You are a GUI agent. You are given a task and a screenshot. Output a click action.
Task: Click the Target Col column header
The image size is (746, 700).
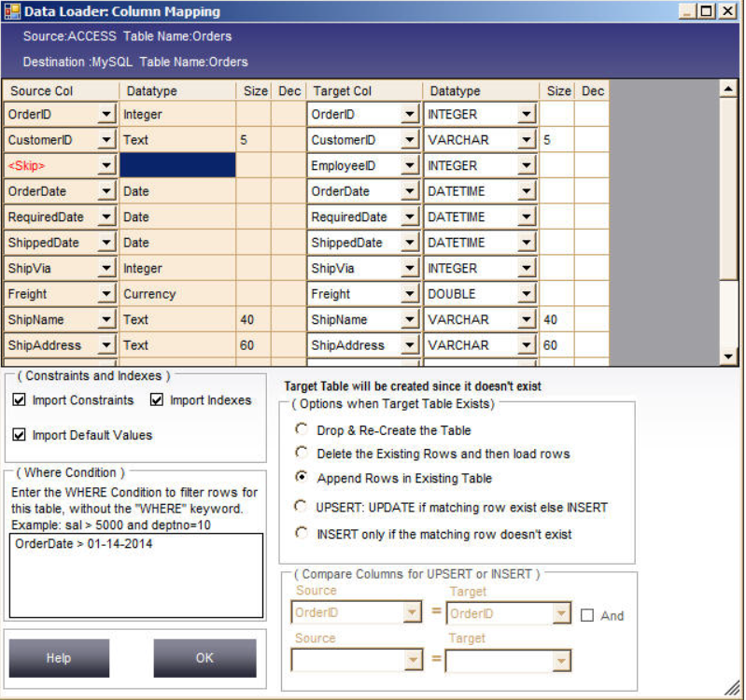[x=364, y=91]
